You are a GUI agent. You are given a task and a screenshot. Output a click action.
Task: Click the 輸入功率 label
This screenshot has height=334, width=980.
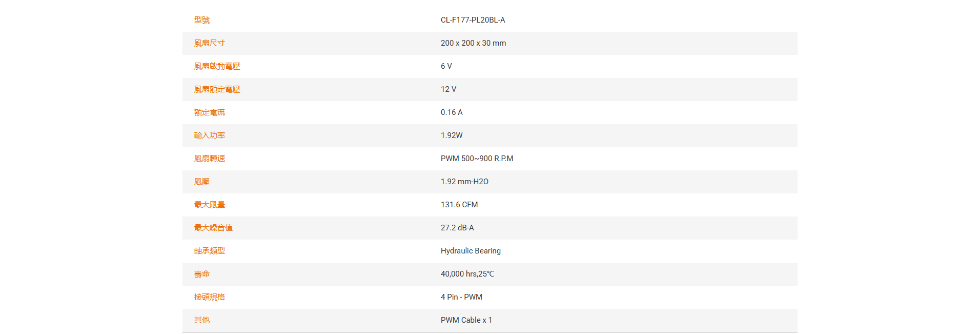pos(209,135)
